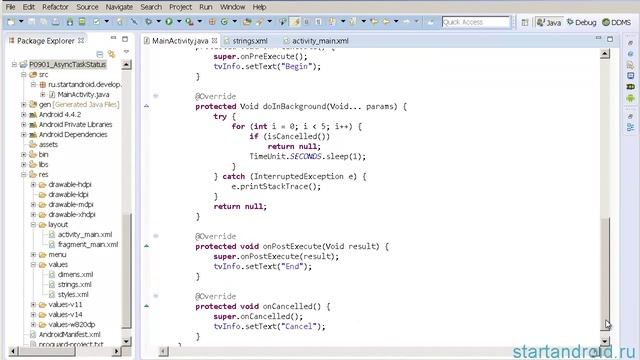
Task: Open the Window menu
Action: click(x=232, y=7)
